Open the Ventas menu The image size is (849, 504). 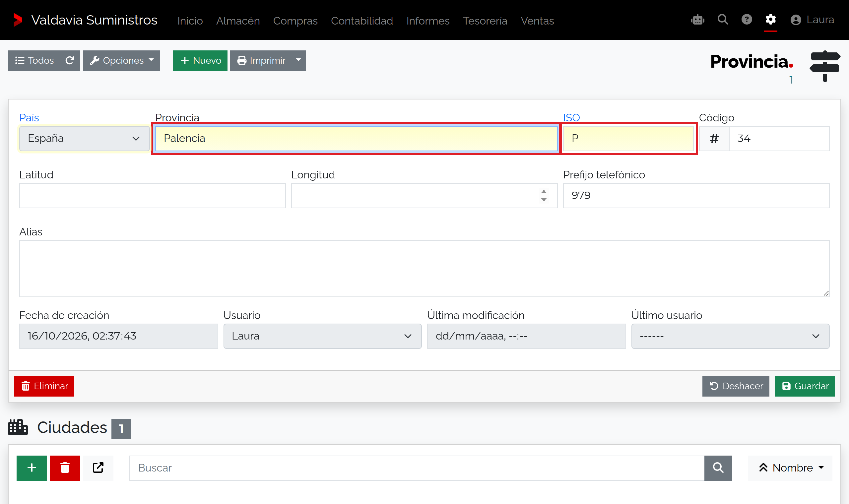point(537,21)
